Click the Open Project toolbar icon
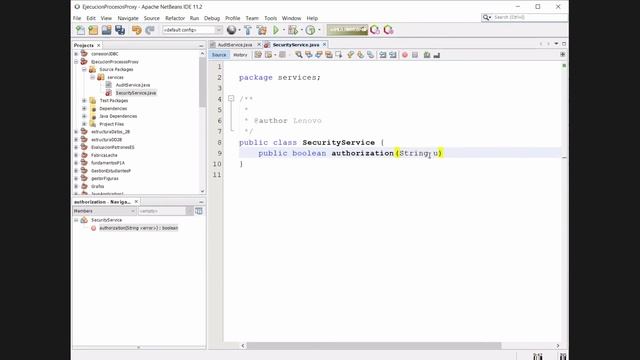The width and height of the screenshot is (640, 360). (x=107, y=30)
